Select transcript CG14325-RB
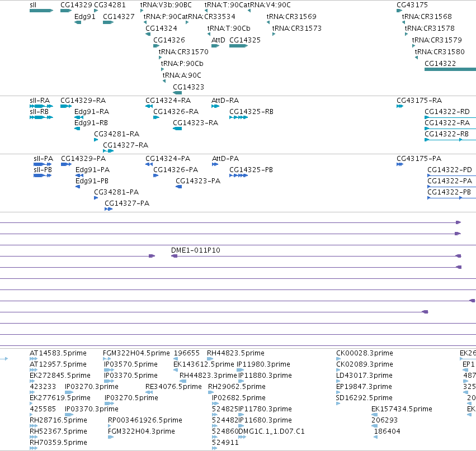The width and height of the screenshot is (476, 451). coord(239,117)
